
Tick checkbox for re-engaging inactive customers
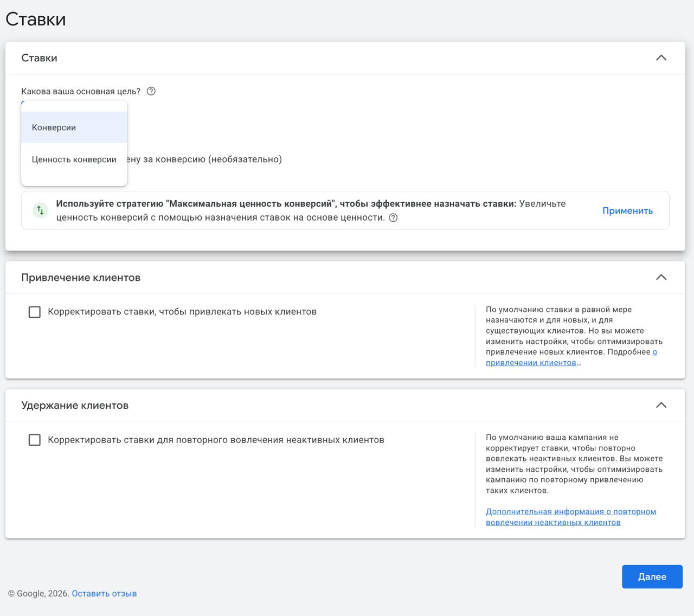click(x=35, y=440)
